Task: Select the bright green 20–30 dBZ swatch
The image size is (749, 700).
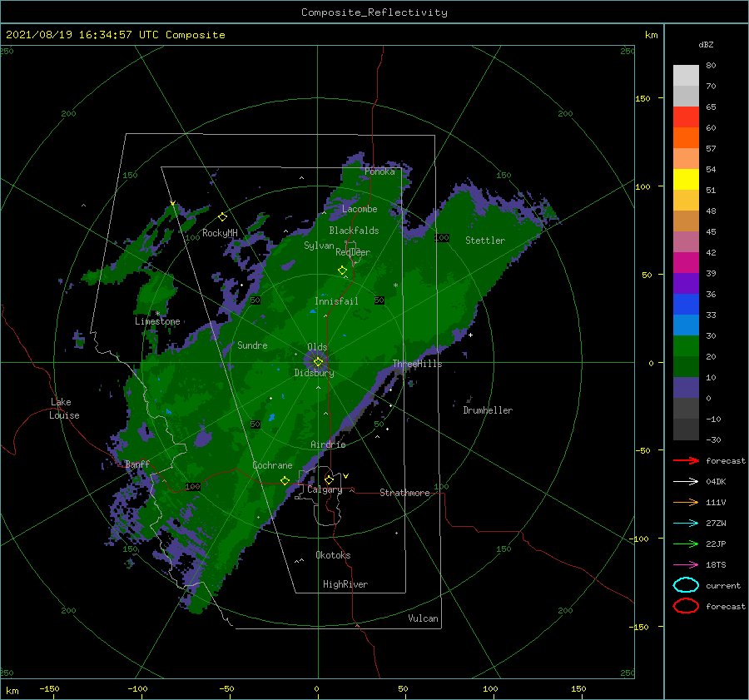Action: pos(686,346)
